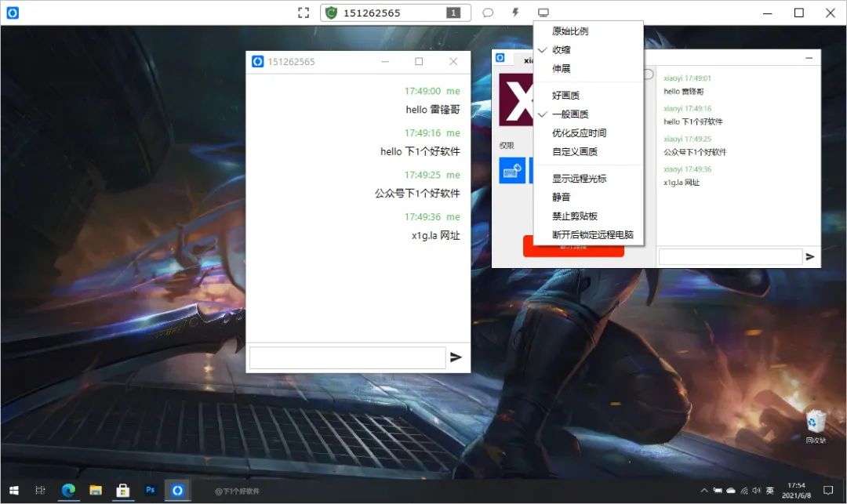The image size is (847, 504).
Task: Click the network icon in the system tray
Action: 743,490
